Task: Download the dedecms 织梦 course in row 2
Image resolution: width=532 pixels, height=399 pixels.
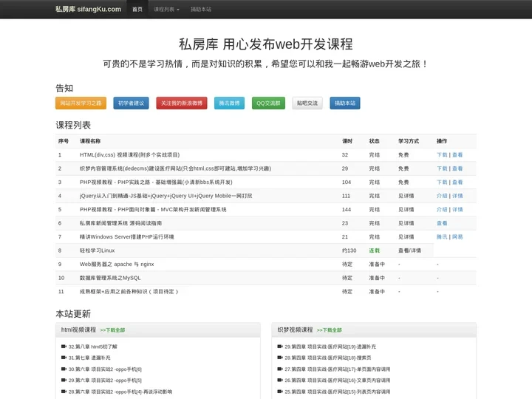Action: (x=442, y=168)
